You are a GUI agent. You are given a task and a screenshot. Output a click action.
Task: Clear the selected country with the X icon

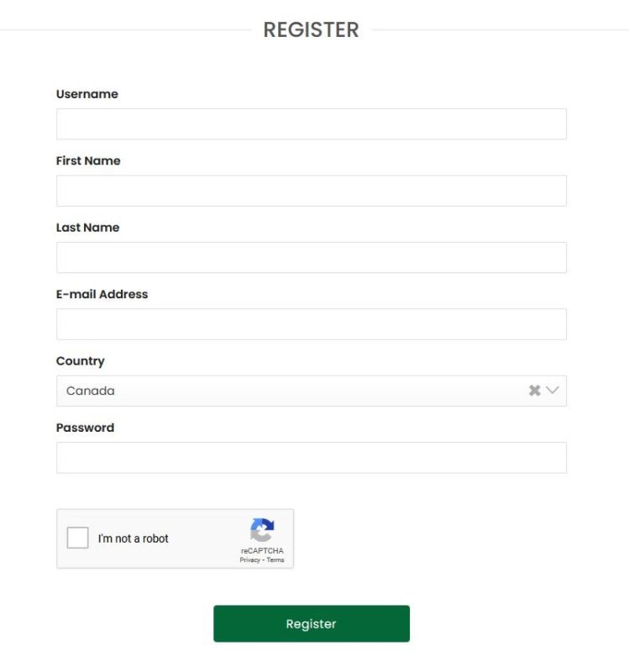pos(534,391)
